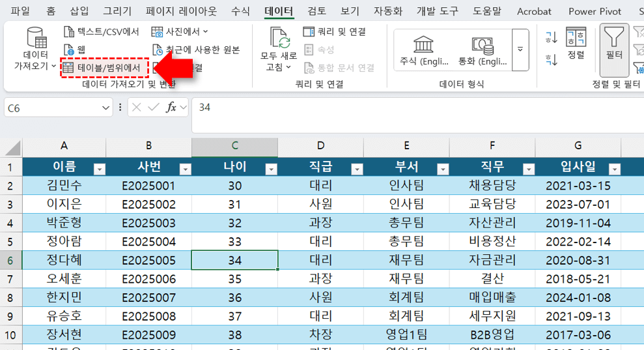The image size is (644, 350).
Task: Open the 정렬 sort dialog
Action: tap(576, 43)
